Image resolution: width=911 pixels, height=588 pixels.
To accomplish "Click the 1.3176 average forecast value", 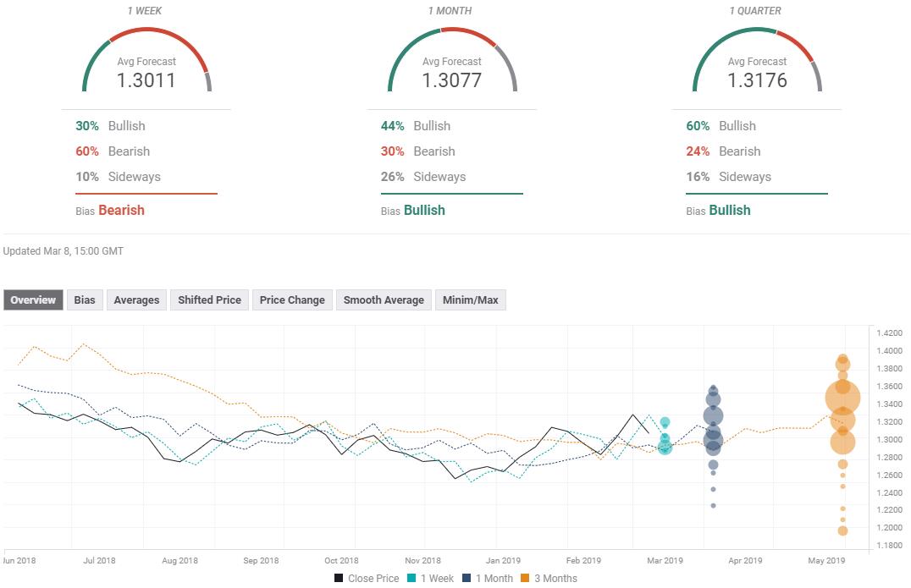I will [757, 80].
